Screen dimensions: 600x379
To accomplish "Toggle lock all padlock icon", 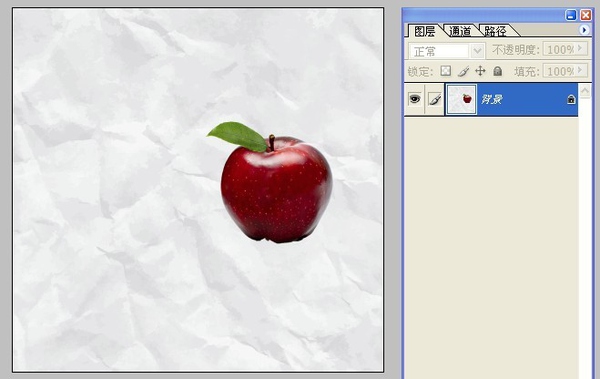I will tap(497, 71).
